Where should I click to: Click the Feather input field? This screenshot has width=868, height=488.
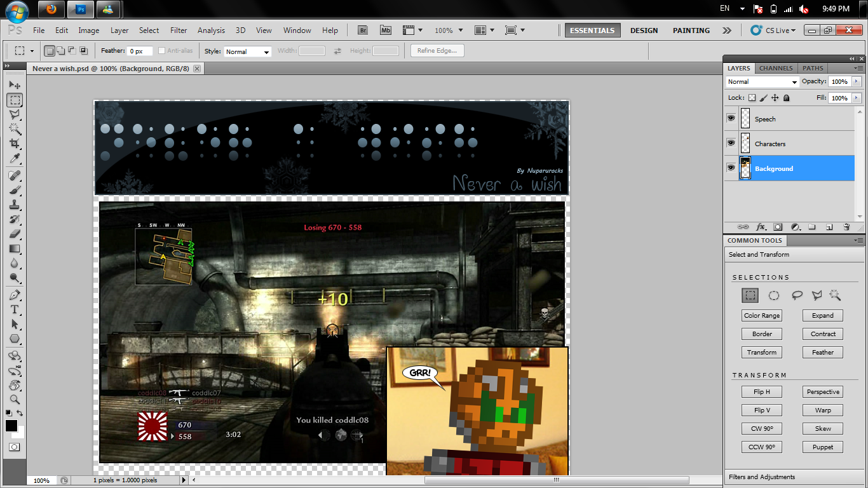click(x=140, y=51)
